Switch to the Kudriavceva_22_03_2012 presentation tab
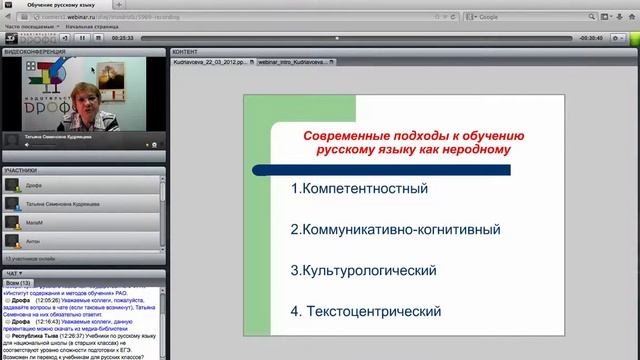Image resolution: width=640 pixels, height=360 pixels. [214, 62]
